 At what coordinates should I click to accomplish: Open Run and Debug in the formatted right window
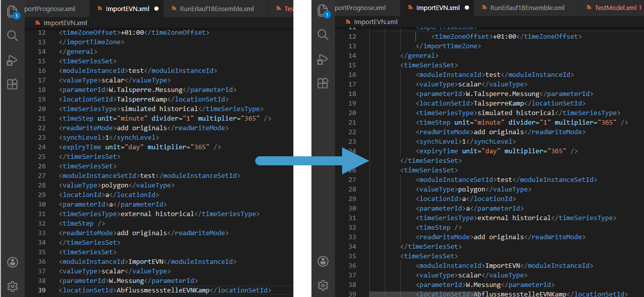pyautogui.click(x=323, y=59)
